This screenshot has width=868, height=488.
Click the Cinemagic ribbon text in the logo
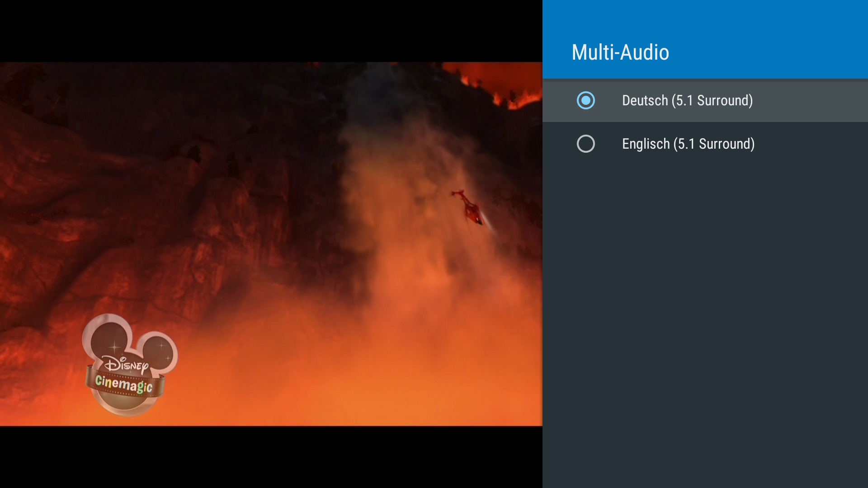coord(123,384)
